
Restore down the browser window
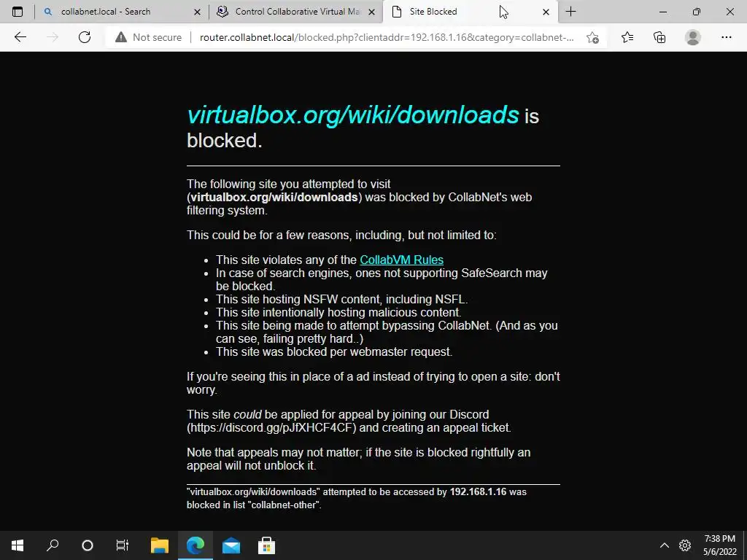[x=697, y=12]
